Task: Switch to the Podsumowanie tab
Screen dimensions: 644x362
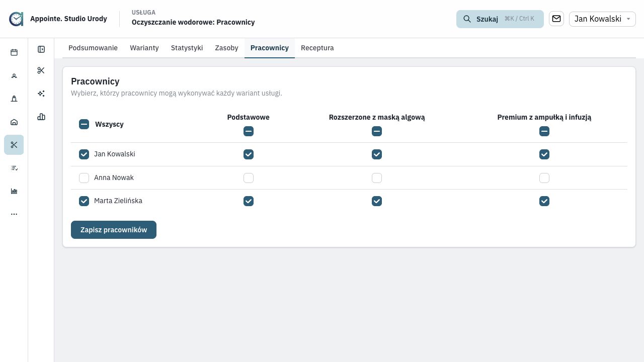Action: pyautogui.click(x=93, y=48)
